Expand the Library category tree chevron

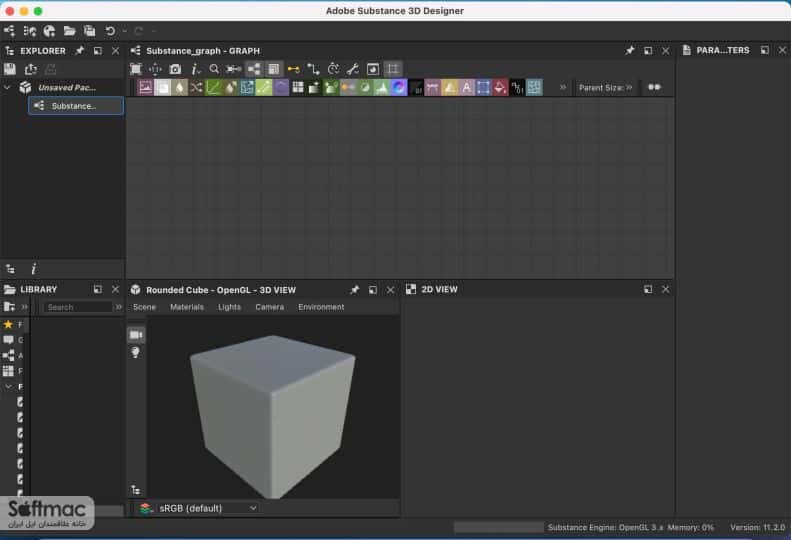[x=8, y=387]
